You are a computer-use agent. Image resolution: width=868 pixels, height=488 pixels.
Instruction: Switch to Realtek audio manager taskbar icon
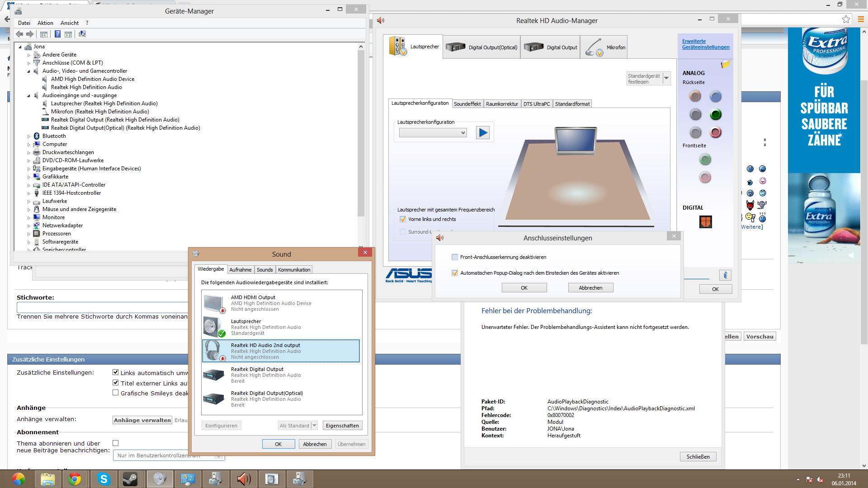point(244,479)
